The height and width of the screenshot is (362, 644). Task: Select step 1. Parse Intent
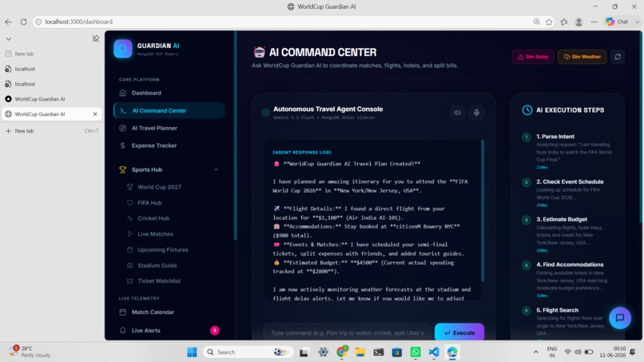click(x=555, y=137)
